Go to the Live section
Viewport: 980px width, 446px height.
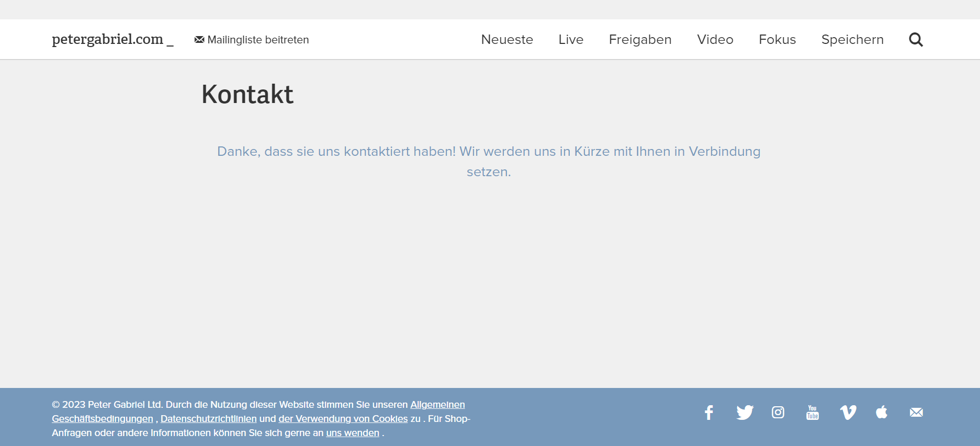point(571,40)
